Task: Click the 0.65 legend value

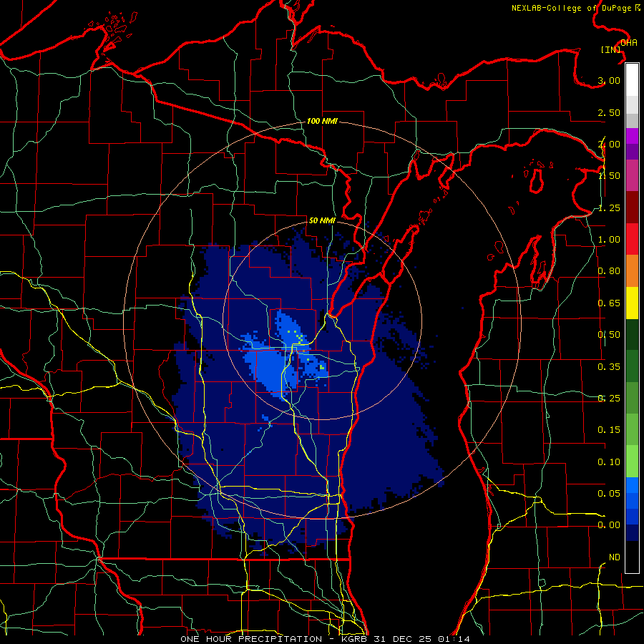Action: [x=609, y=303]
